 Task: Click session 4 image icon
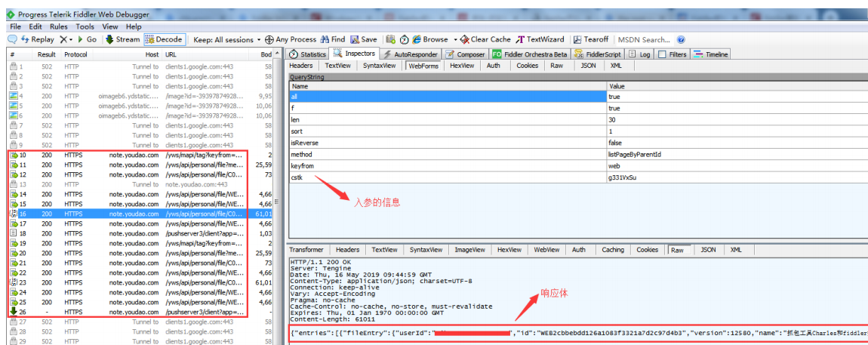tap(14, 96)
